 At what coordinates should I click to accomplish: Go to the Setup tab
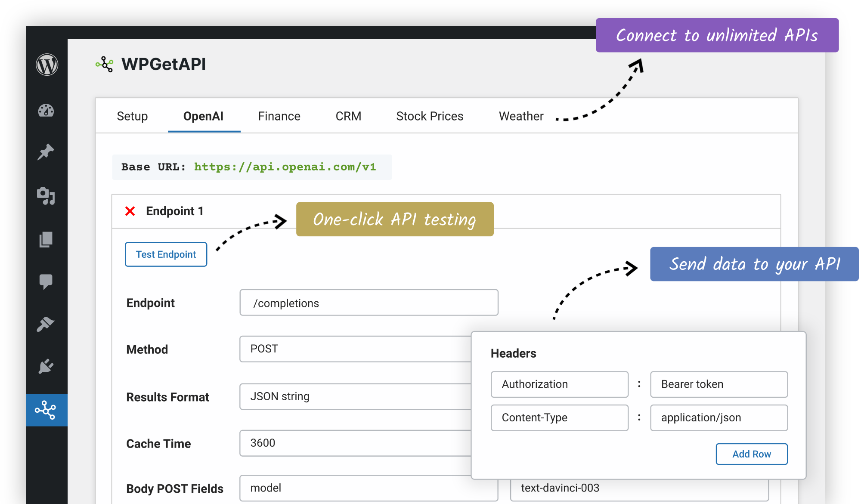click(x=132, y=116)
